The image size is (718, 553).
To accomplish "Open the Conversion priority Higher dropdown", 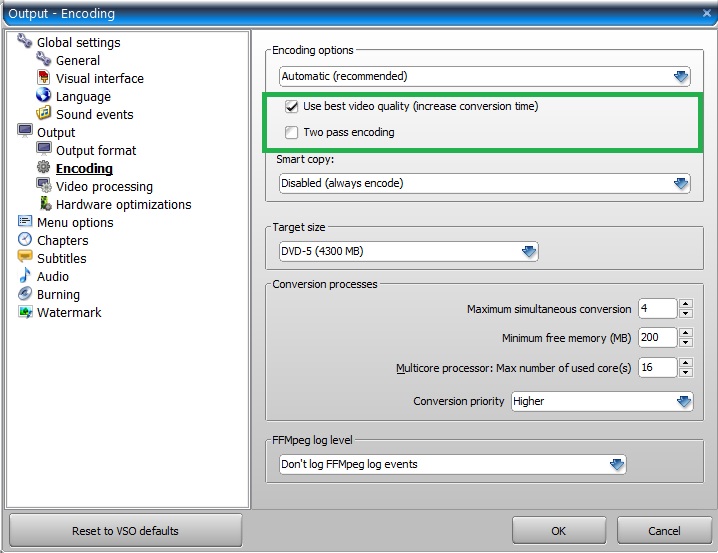I will [x=602, y=401].
